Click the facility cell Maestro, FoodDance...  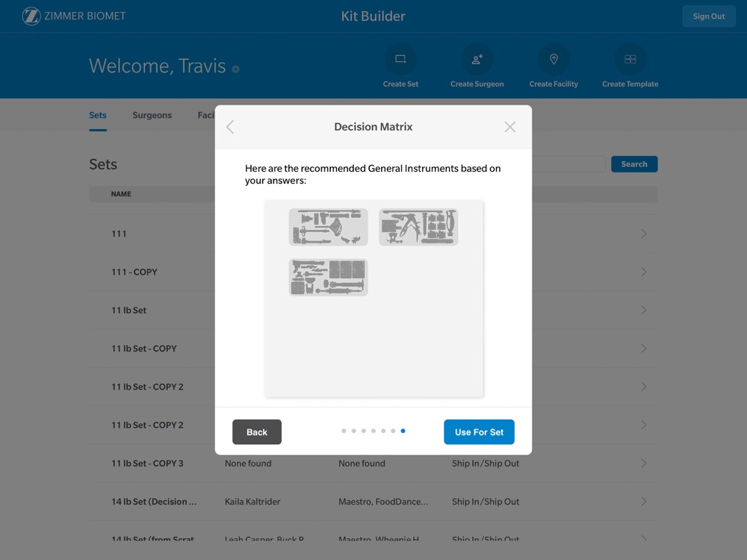[383, 502]
